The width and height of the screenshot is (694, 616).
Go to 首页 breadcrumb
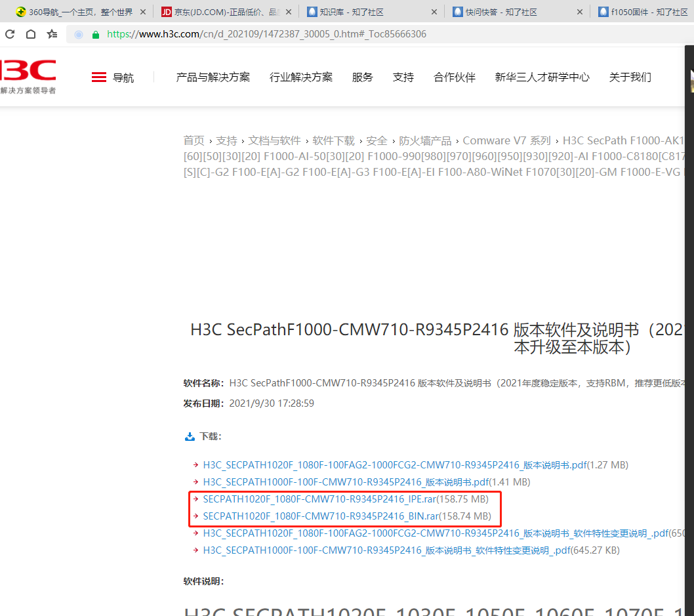[x=194, y=141]
